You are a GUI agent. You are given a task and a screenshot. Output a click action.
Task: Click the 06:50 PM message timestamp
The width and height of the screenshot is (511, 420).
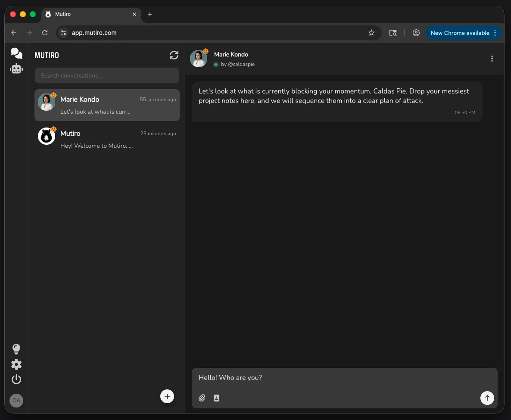[465, 112]
